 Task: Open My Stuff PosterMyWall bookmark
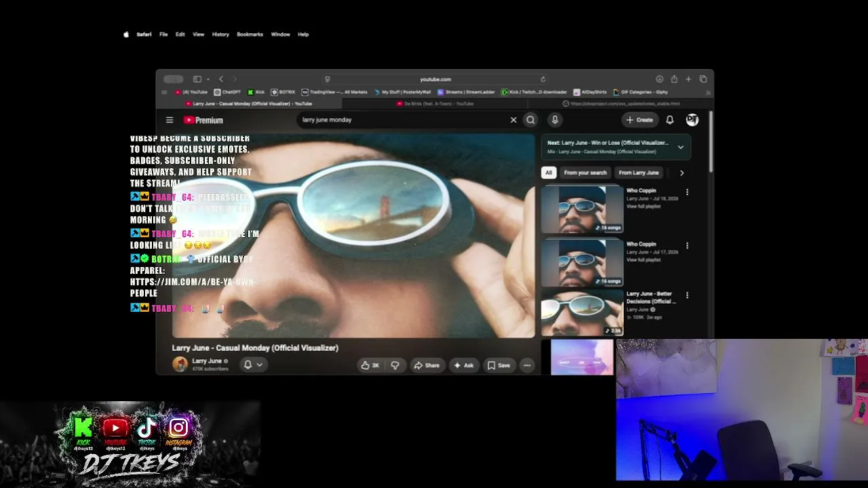401,92
